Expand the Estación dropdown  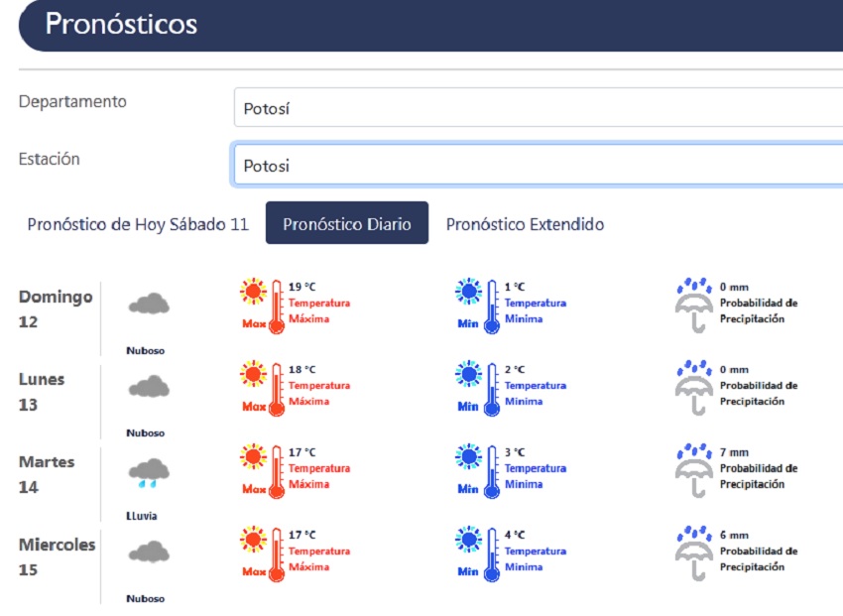(x=536, y=166)
